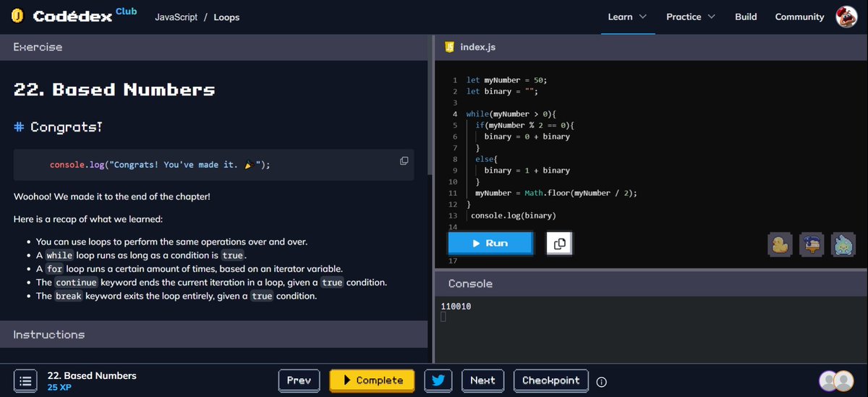The width and height of the screenshot is (868, 397).
Task: Open the Club badge link
Action: pyautogui.click(x=126, y=11)
